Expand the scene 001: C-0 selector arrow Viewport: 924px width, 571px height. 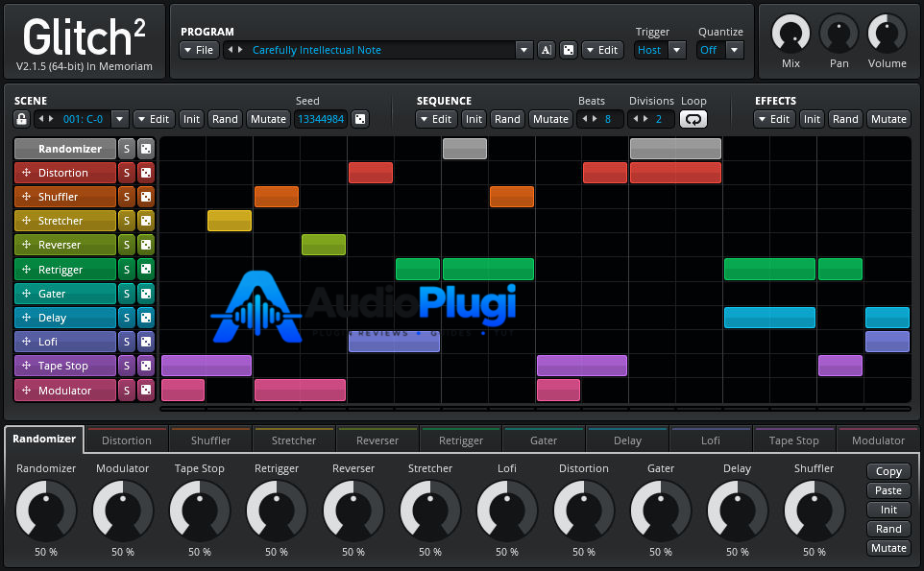120,119
